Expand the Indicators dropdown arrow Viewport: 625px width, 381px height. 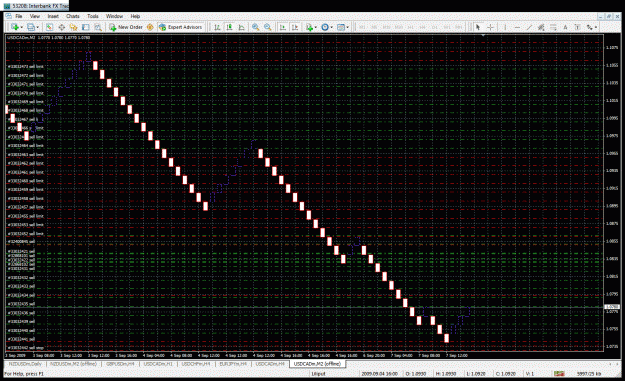point(316,27)
